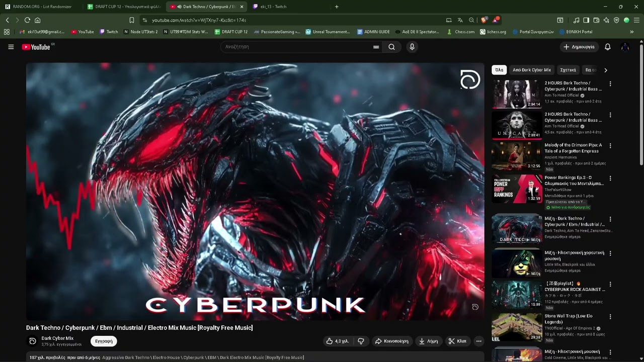644x362 pixels.
Task: Open options for first 2 HOURS Dark Techno video
Action: [x=610, y=84]
